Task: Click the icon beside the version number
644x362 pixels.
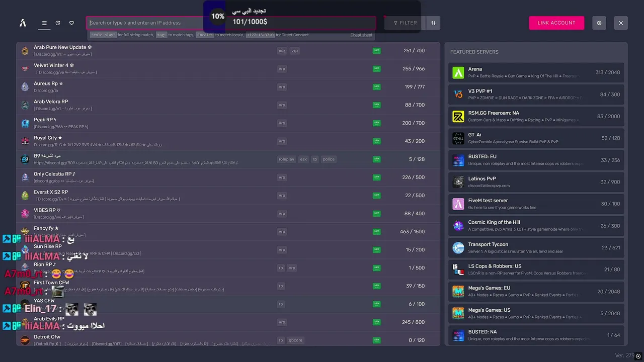Action: pos(638,356)
